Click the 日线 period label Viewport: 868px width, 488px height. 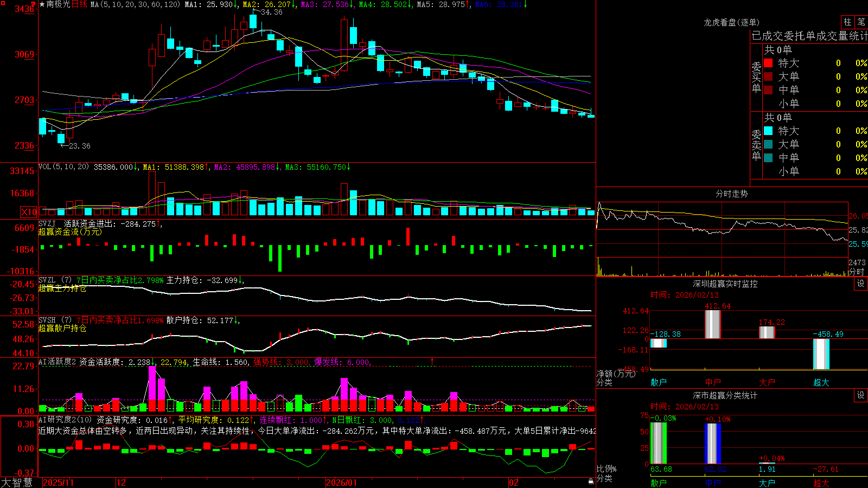click(x=79, y=4)
